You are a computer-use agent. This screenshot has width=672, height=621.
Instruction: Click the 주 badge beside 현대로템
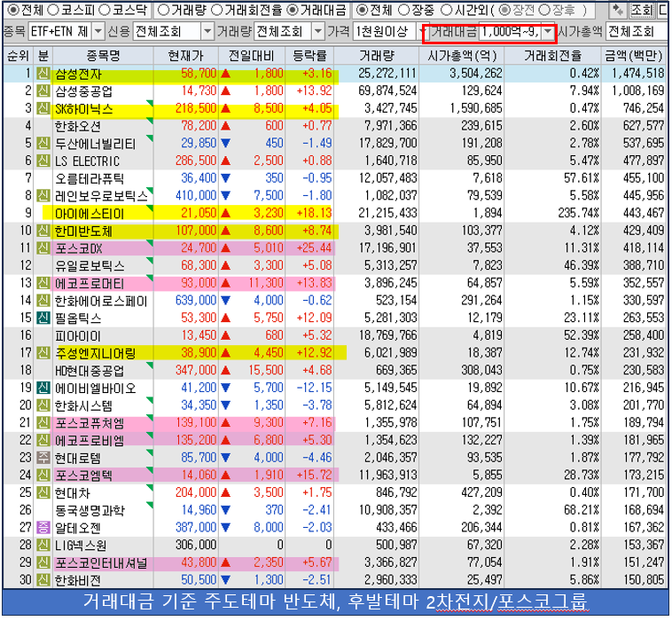43,458
